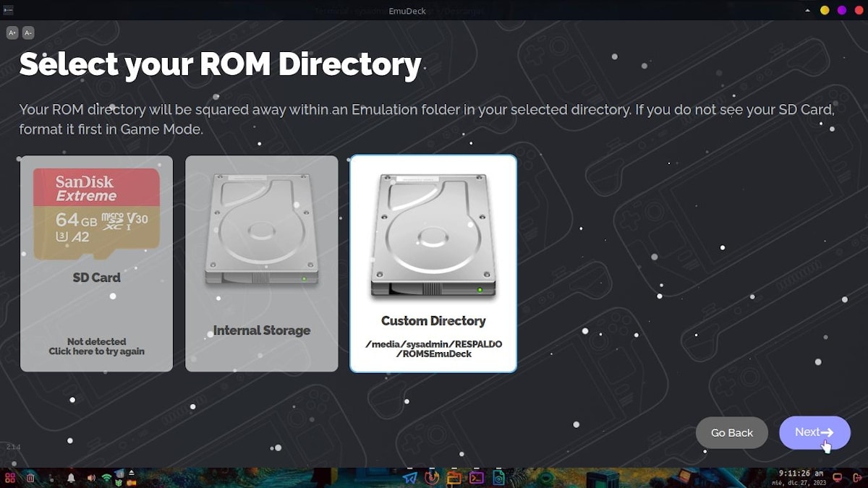Launch Telegram from the taskbar dock
Screen dimensions: 868x488
tap(410, 478)
